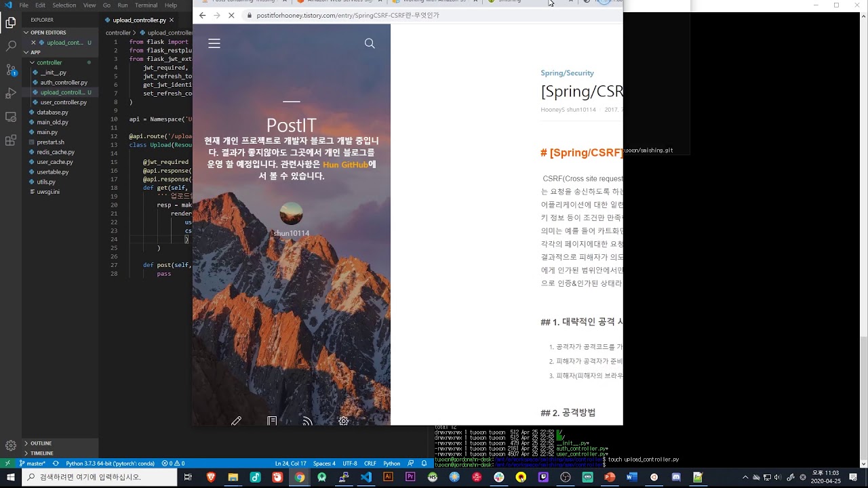868x488 pixels.
Task: Open the Run menu in VS Code
Action: [123, 5]
